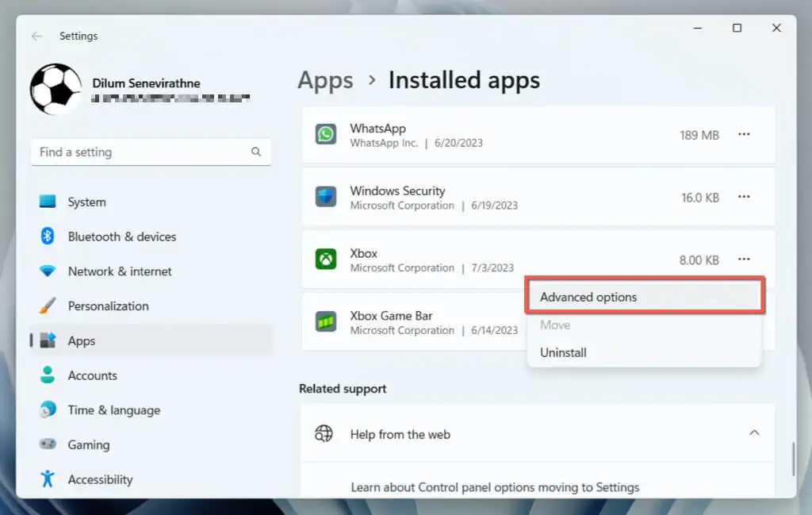The image size is (812, 515).
Task: Click the Xbox 7/3/2023 install date
Action: pyautogui.click(x=492, y=268)
